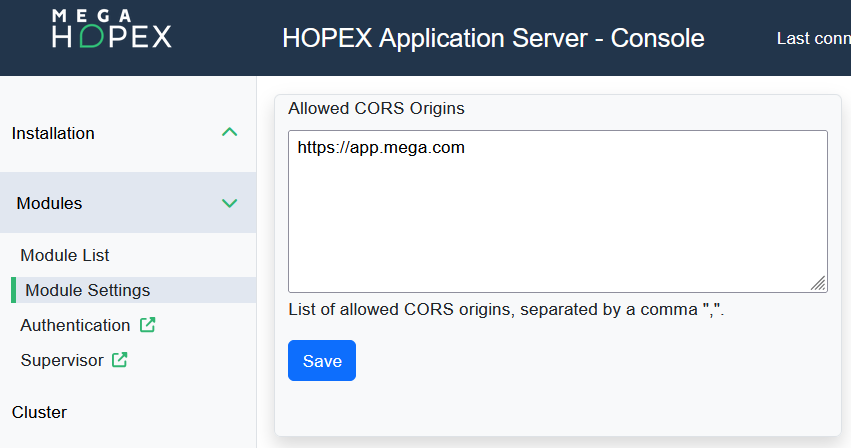
Task: Go to Module List page
Action: [65, 255]
